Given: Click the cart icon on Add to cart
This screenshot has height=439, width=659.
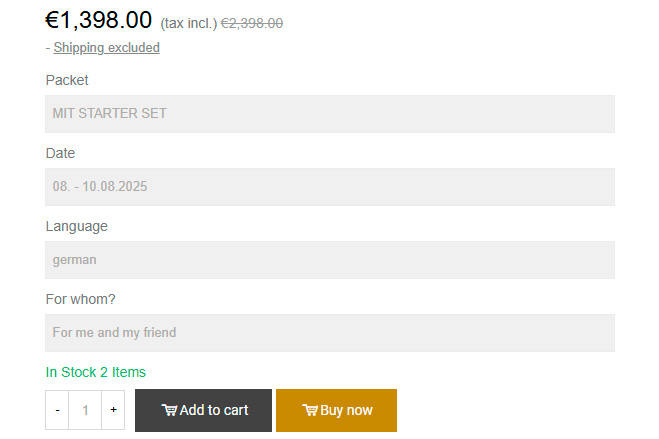Looking at the screenshot, I should (169, 410).
